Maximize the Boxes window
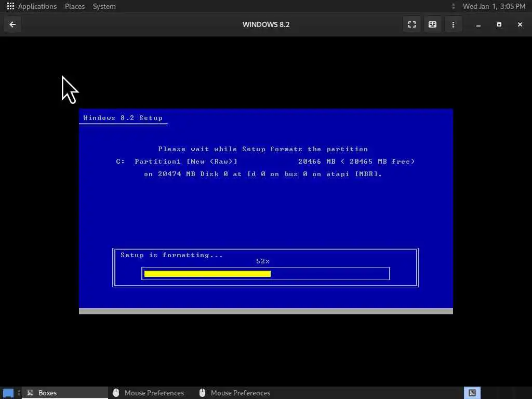The image size is (532, 399). 499,25
